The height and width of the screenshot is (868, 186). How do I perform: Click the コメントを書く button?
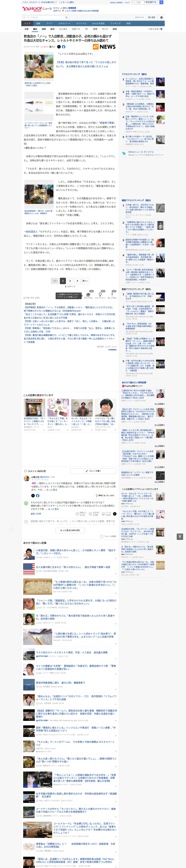93,471
